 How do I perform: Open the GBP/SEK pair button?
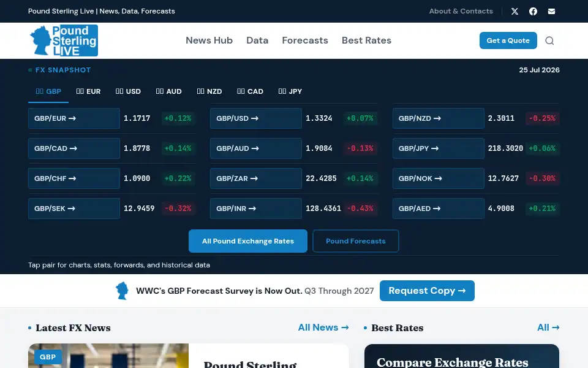tap(74, 209)
